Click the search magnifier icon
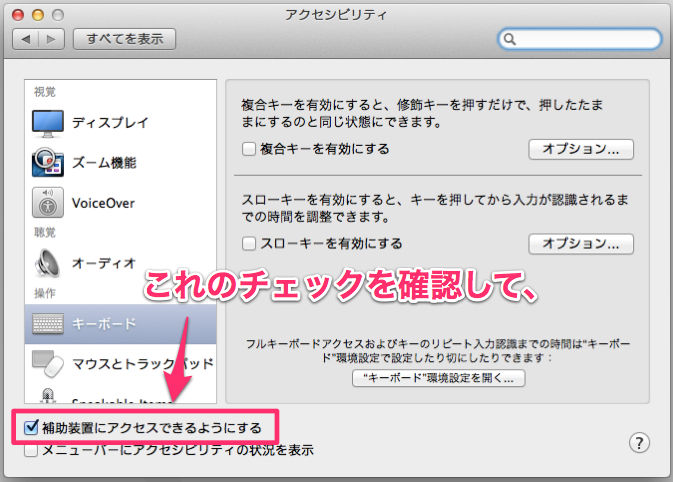 [509, 39]
